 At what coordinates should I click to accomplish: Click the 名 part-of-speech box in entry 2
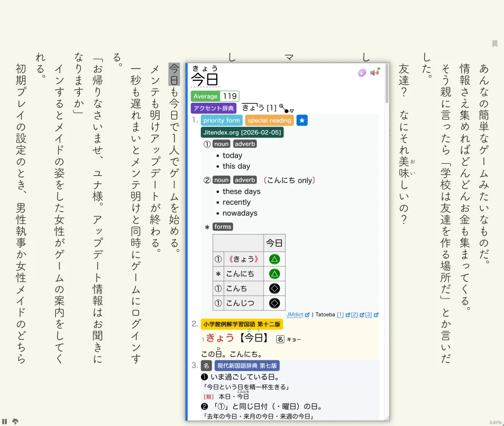pos(280,339)
